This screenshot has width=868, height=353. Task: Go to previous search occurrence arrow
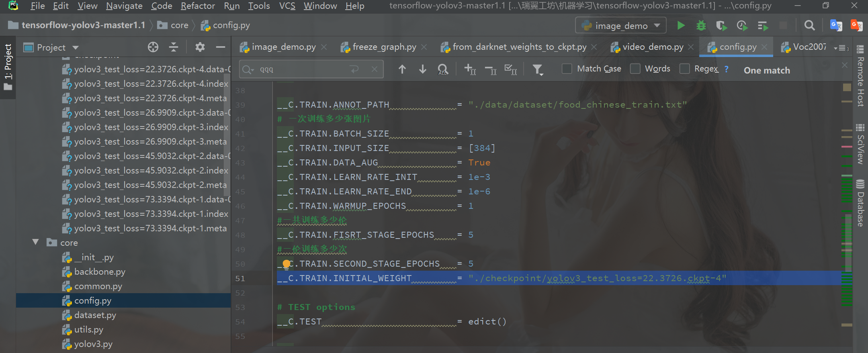[402, 69]
